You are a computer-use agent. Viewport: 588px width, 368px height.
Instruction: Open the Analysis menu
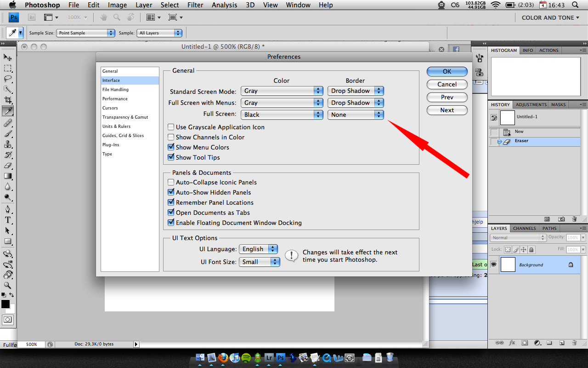coord(226,5)
